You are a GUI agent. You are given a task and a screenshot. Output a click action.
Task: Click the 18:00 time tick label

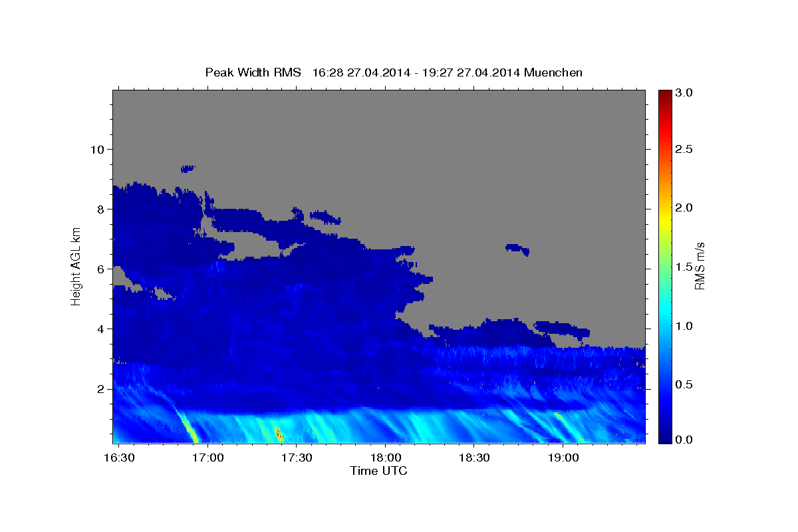pyautogui.click(x=386, y=458)
